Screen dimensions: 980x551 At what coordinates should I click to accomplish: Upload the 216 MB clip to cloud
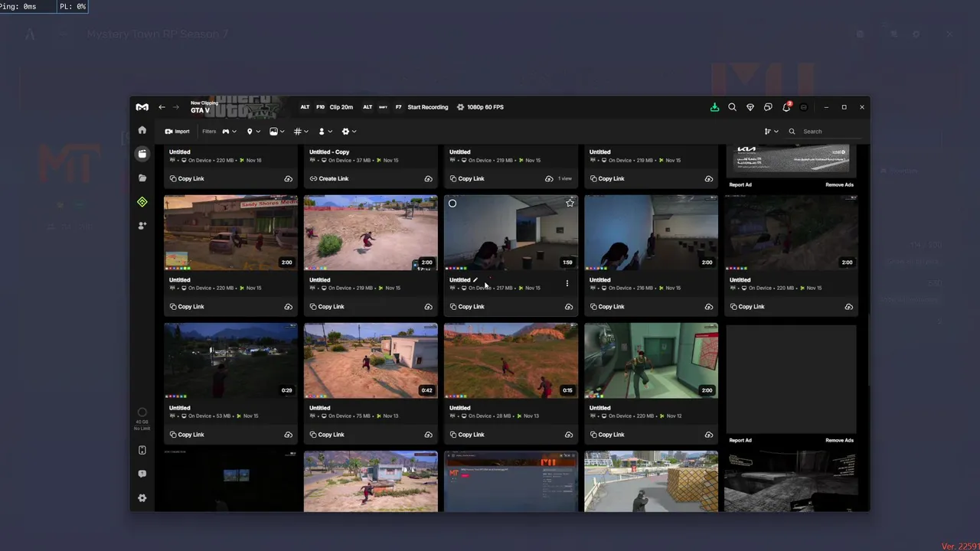[708, 307]
